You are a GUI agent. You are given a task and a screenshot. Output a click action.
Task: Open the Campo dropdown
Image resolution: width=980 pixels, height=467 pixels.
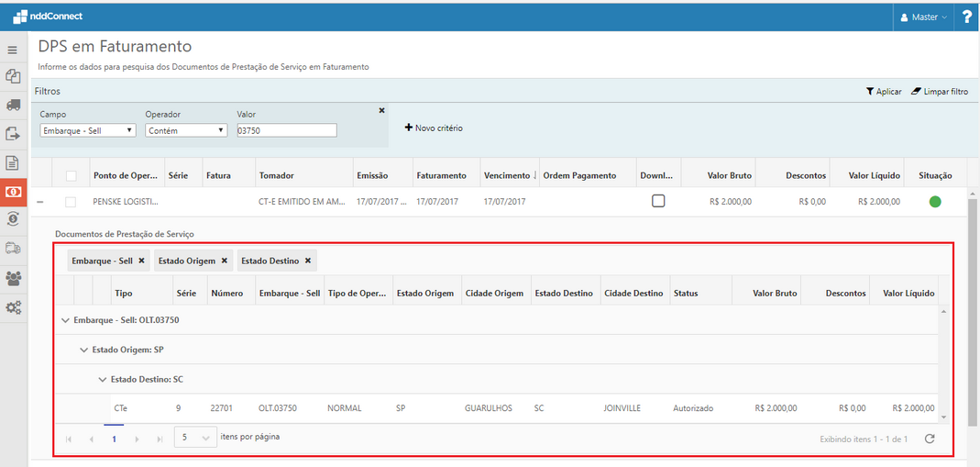[x=88, y=130]
